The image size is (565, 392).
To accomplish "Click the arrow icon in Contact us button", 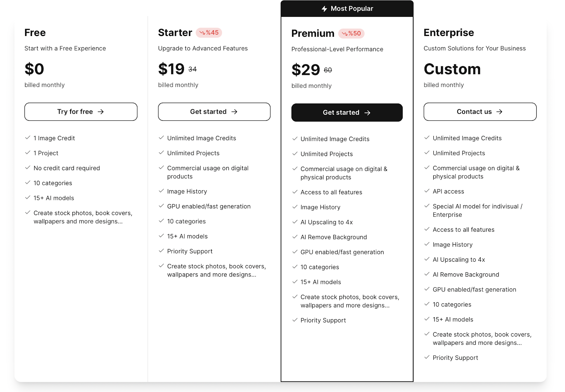I will [499, 112].
